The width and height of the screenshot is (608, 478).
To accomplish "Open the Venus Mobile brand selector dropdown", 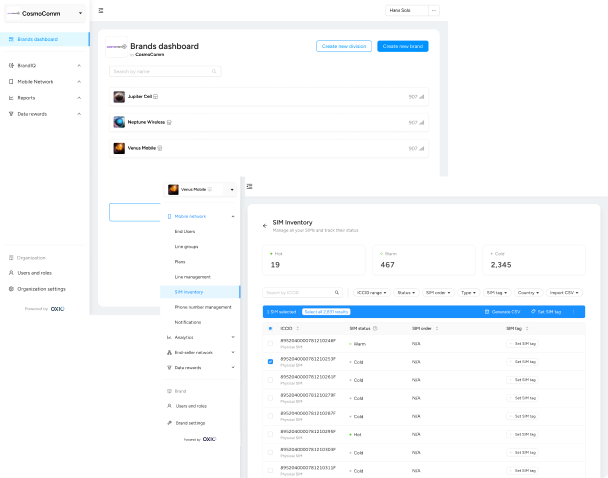I will [200, 190].
